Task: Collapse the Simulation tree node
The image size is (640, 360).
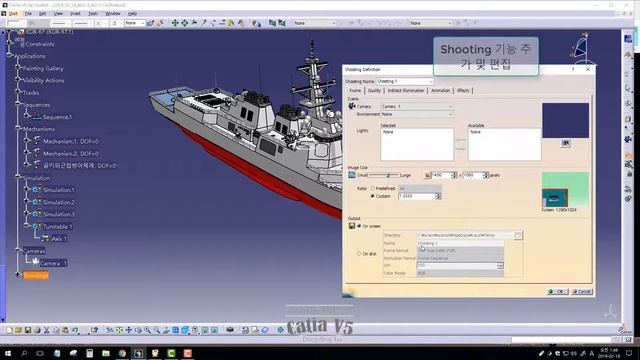Action: (x=18, y=178)
